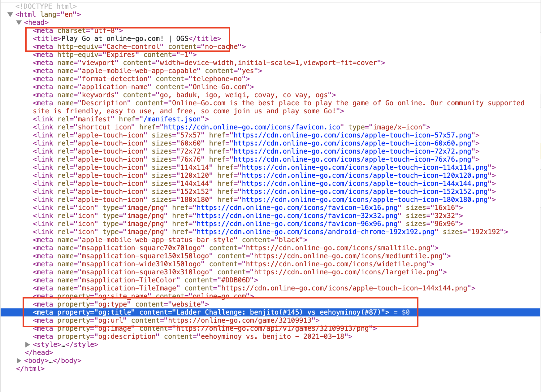
Task: Click the charset utf-8 meta line
Action: point(78,31)
